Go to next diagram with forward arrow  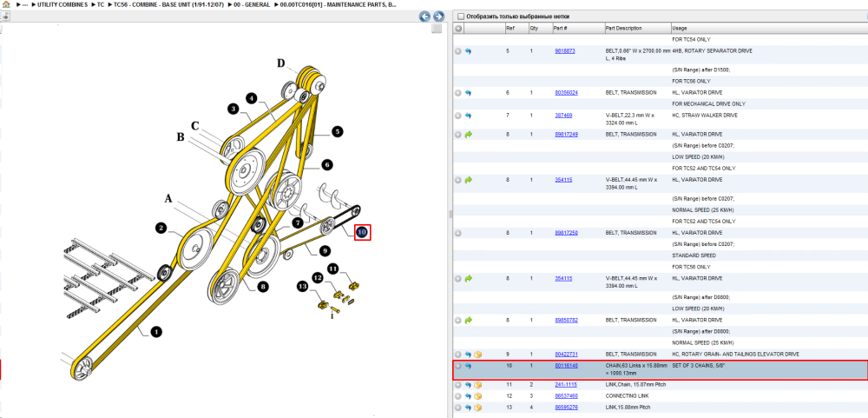[438, 17]
